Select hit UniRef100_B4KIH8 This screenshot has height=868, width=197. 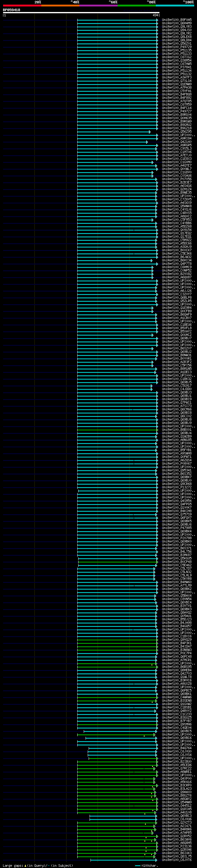tap(176, 511)
